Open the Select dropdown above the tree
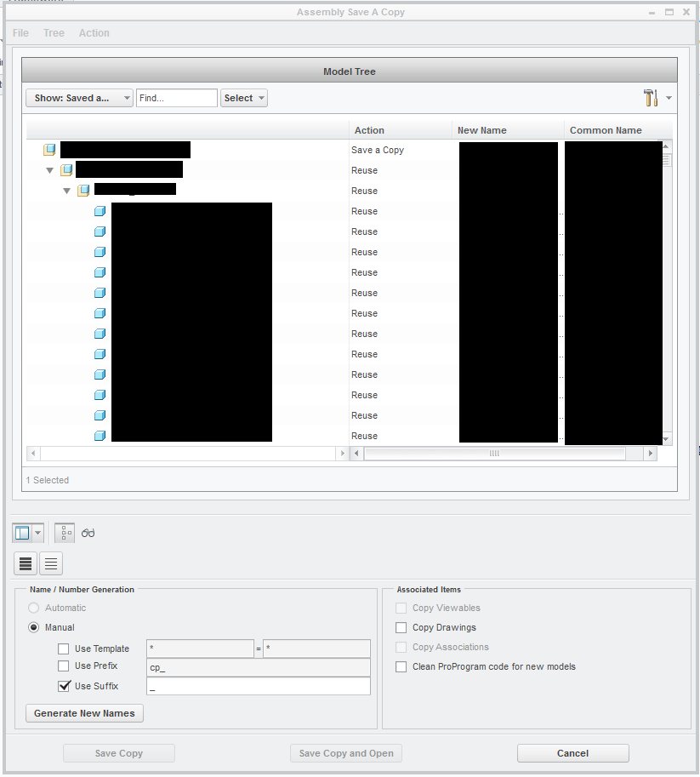This screenshot has width=700, height=777. point(243,97)
